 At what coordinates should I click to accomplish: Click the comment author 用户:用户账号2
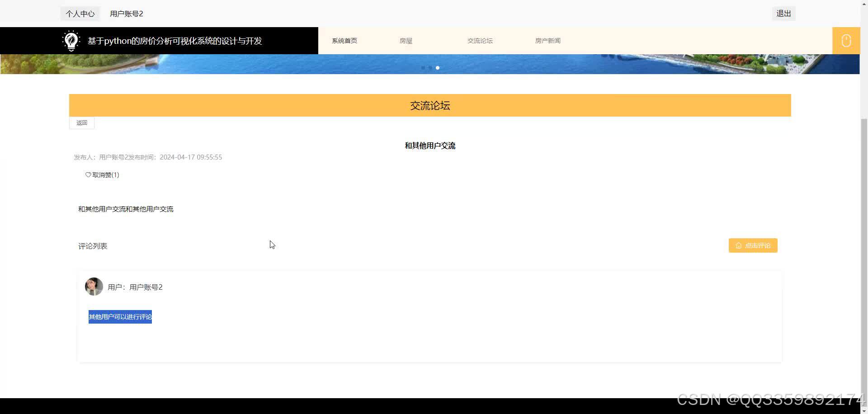tap(135, 287)
